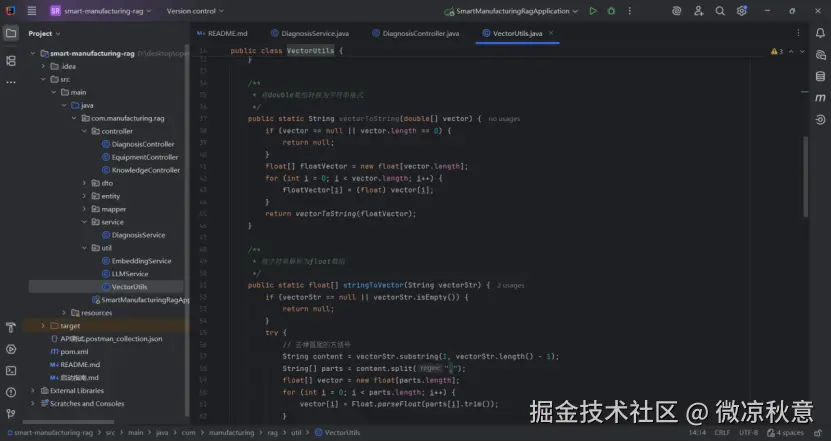The image size is (831, 442).
Task: Click the editor vertical scrollbar
Action: click(x=806, y=177)
